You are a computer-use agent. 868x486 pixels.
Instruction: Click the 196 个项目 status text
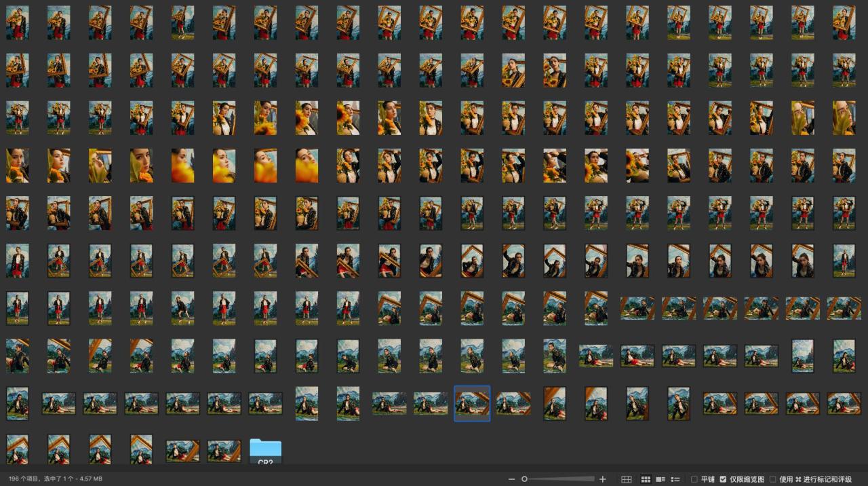pyautogui.click(x=56, y=479)
